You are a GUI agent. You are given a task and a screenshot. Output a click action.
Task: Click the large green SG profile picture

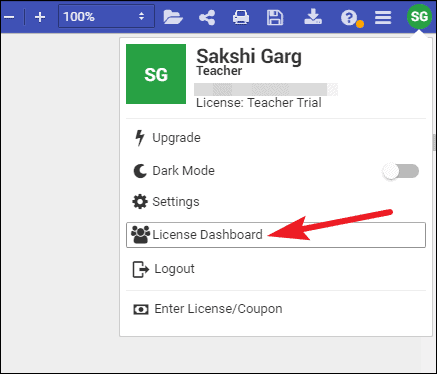(x=156, y=74)
